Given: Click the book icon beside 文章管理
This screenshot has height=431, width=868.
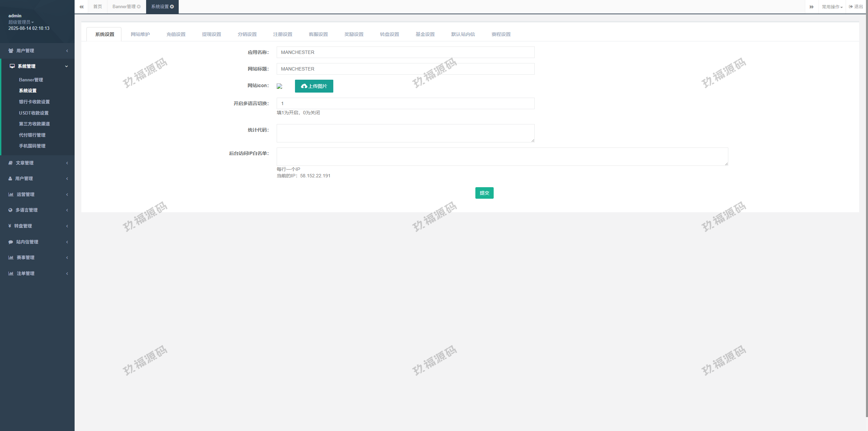Looking at the screenshot, I should (11, 163).
